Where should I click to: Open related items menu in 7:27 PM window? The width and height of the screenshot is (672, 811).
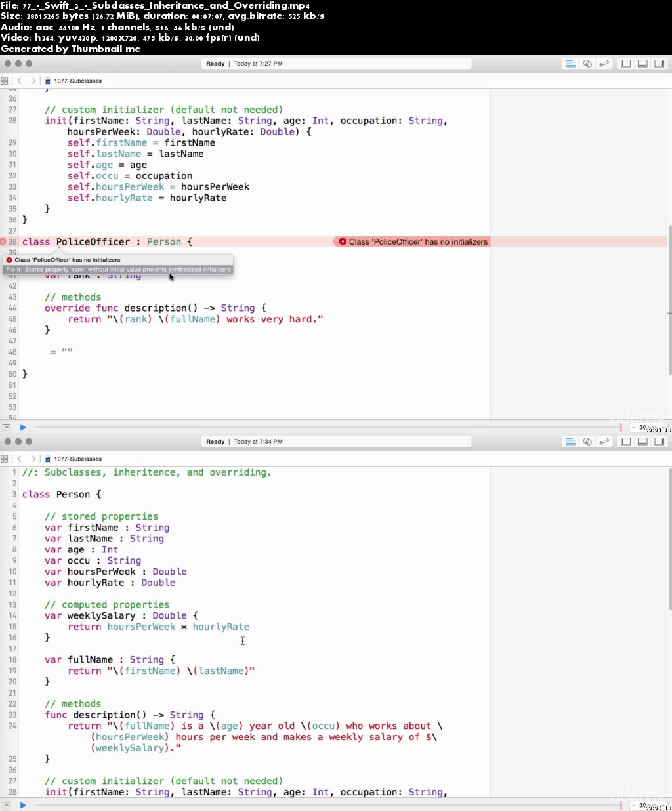5,81
